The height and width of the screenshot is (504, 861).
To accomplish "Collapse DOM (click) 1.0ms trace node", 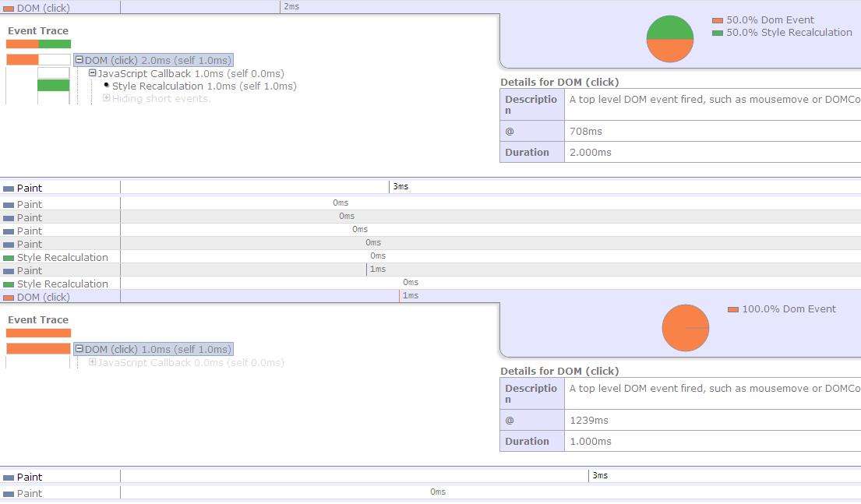I will tap(79, 349).
